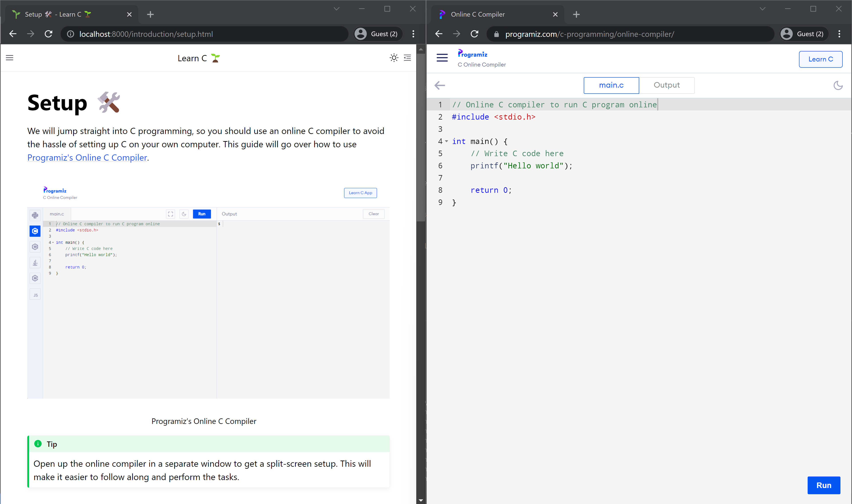
Task: Open tab search chevron in left browser
Action: 336,9
